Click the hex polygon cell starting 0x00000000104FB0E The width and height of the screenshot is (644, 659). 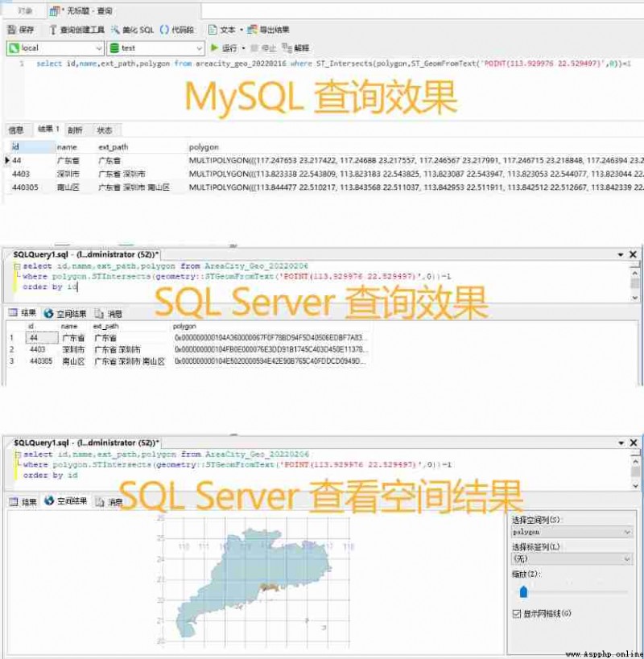coord(270,349)
